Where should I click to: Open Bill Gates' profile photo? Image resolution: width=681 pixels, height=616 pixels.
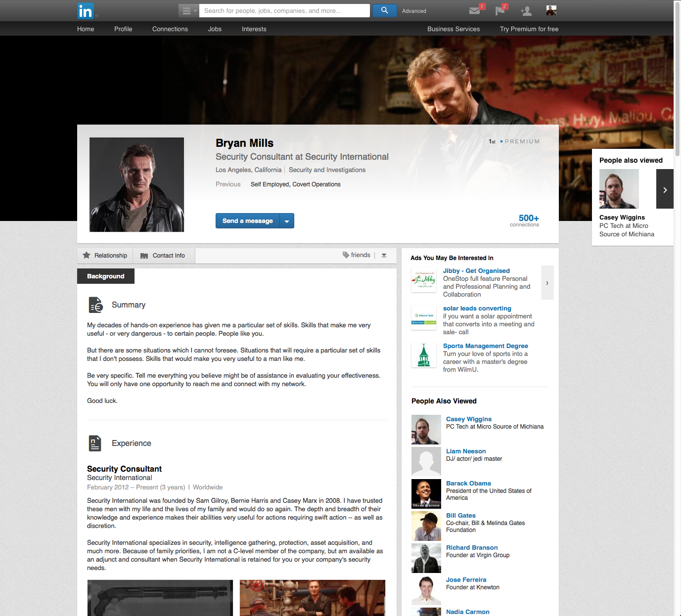point(426,526)
